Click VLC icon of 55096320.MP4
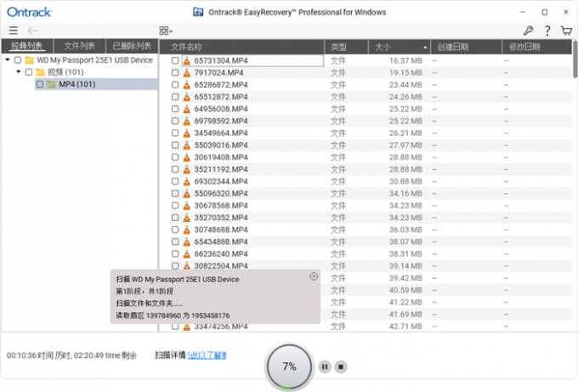578x392 pixels. pyautogui.click(x=187, y=193)
